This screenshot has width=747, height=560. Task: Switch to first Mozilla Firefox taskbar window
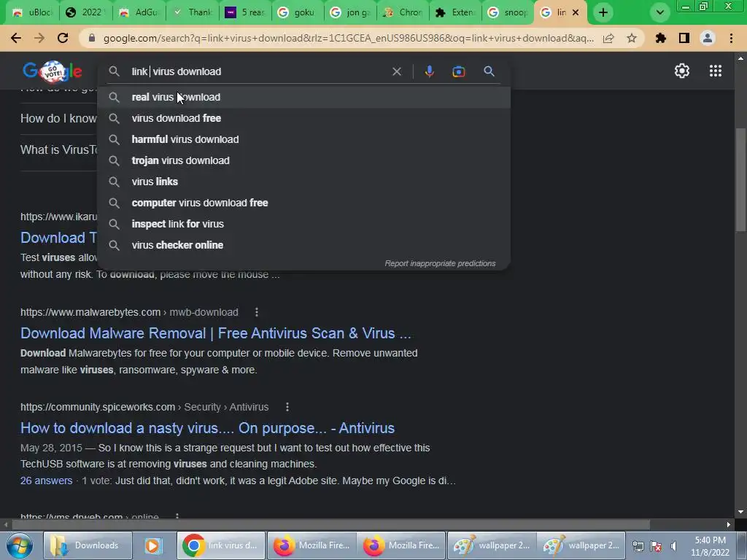tap(311, 545)
